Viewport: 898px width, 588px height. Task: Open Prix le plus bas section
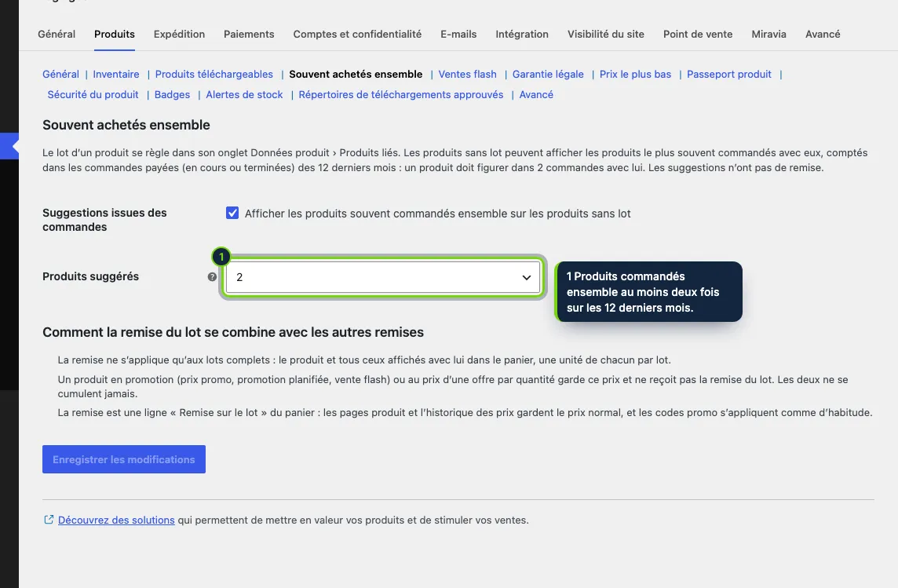tap(635, 74)
